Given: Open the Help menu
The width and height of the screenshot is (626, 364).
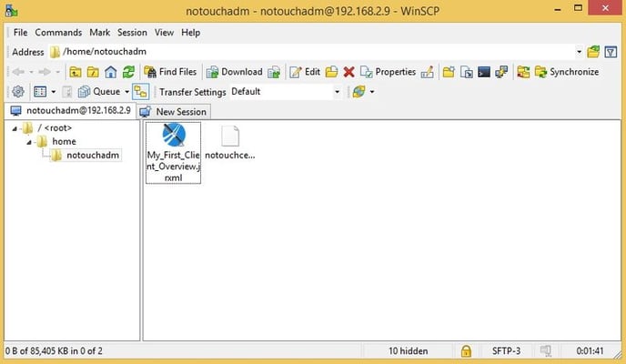Looking at the screenshot, I should pyautogui.click(x=190, y=33).
